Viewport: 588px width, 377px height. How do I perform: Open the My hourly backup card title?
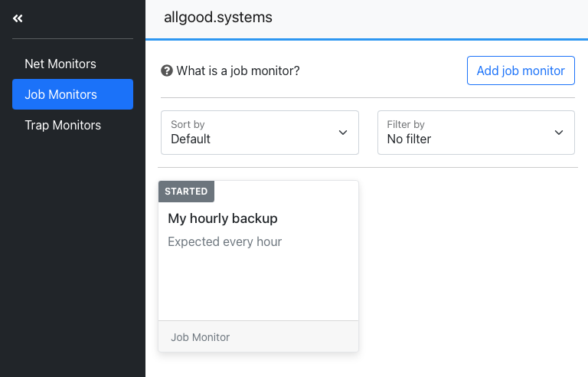(222, 218)
